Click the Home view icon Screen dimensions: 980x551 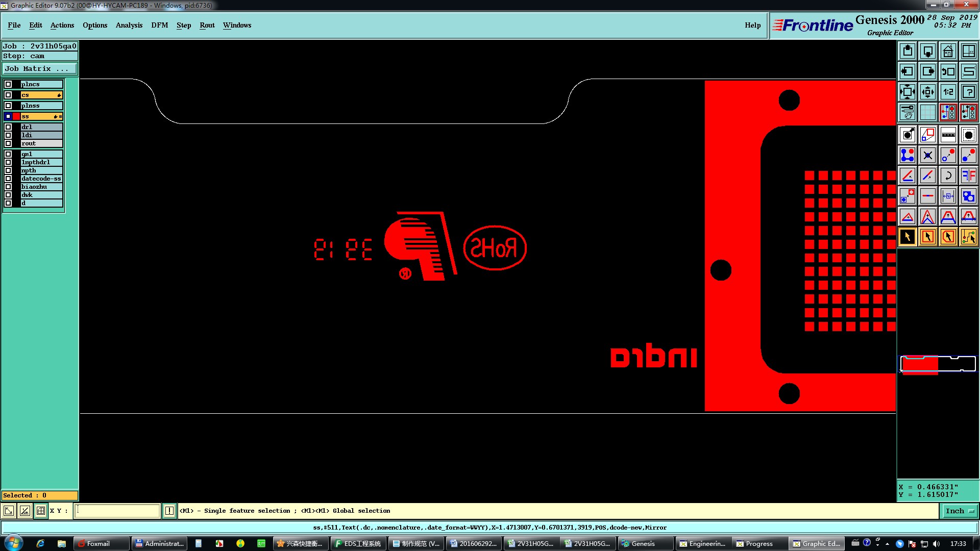coord(948,51)
